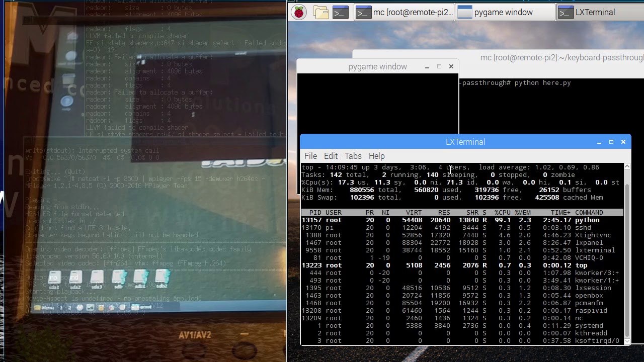Click the 99.1 CPU value for python
The image size is (644, 362).
[503, 220]
